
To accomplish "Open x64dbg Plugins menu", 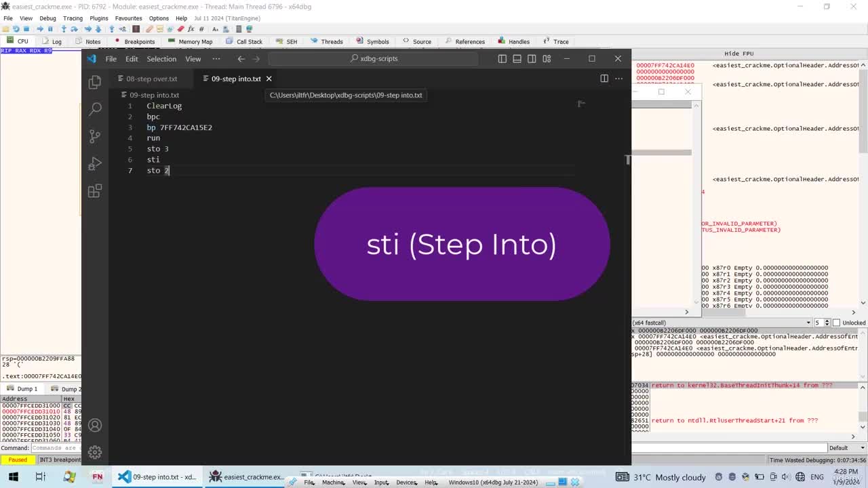I will 99,18.
